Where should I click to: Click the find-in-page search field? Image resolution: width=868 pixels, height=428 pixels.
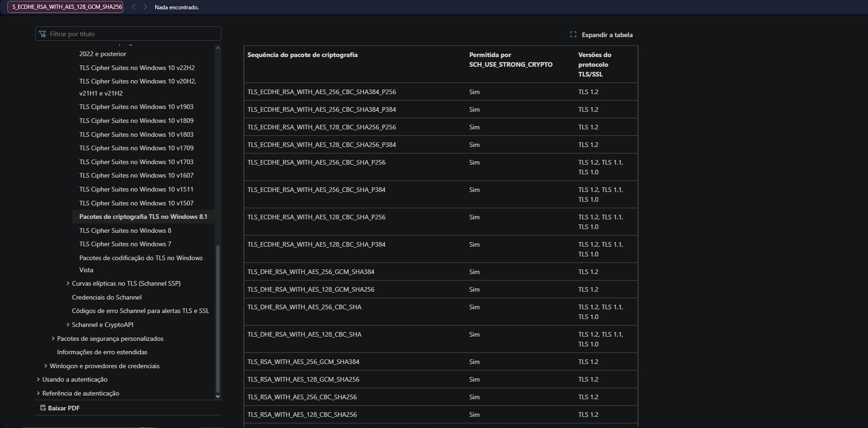click(65, 7)
